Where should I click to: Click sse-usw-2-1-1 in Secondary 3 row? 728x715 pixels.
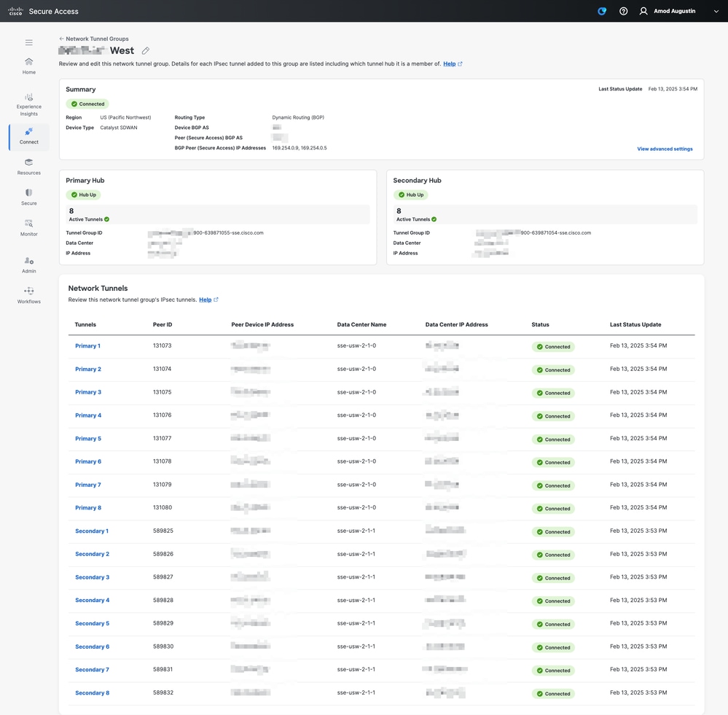click(x=356, y=577)
